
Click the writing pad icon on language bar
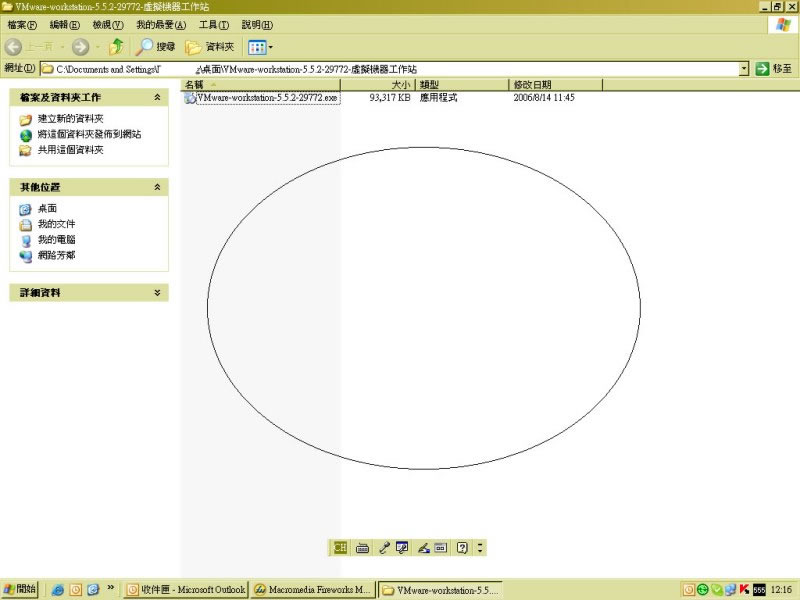point(440,548)
